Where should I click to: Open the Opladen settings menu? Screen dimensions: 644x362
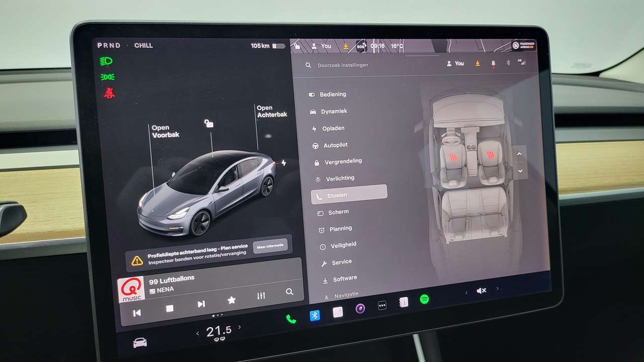click(x=333, y=128)
